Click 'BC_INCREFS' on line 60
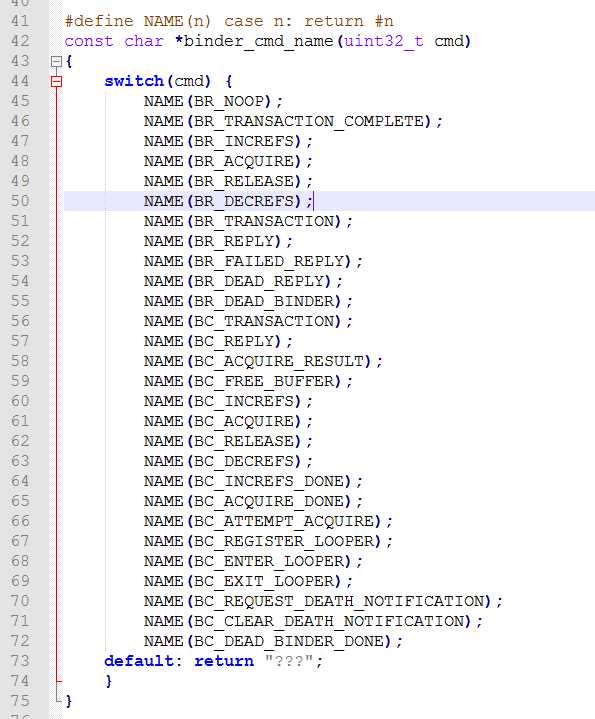Screen dimensions: 595x719 click(244, 401)
